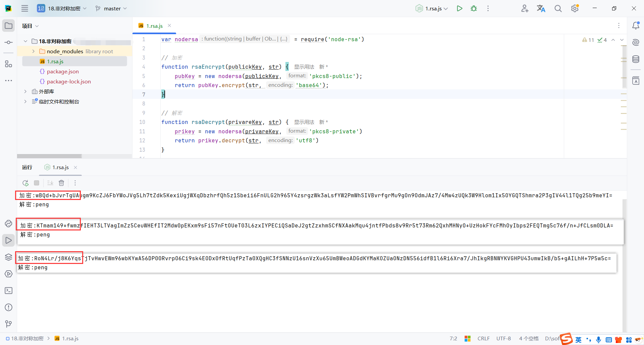This screenshot has width=644, height=345.
Task: Go to previous highlighted problem arrow
Action: (x=613, y=40)
